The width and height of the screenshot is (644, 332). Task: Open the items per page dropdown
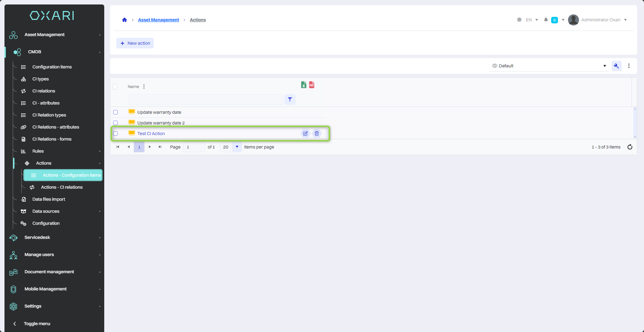(237, 147)
